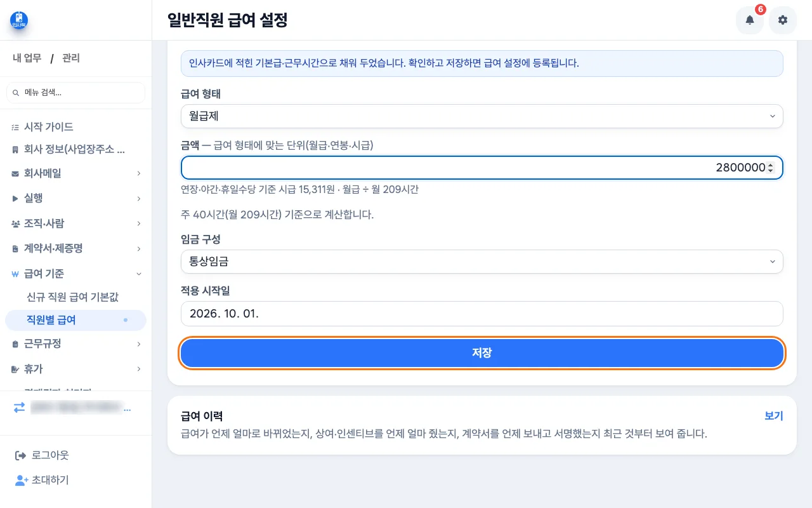Viewport: 812px width, 508px height.
Task: Open 신규 직원 급여 기본값 menu item
Action: point(72,297)
